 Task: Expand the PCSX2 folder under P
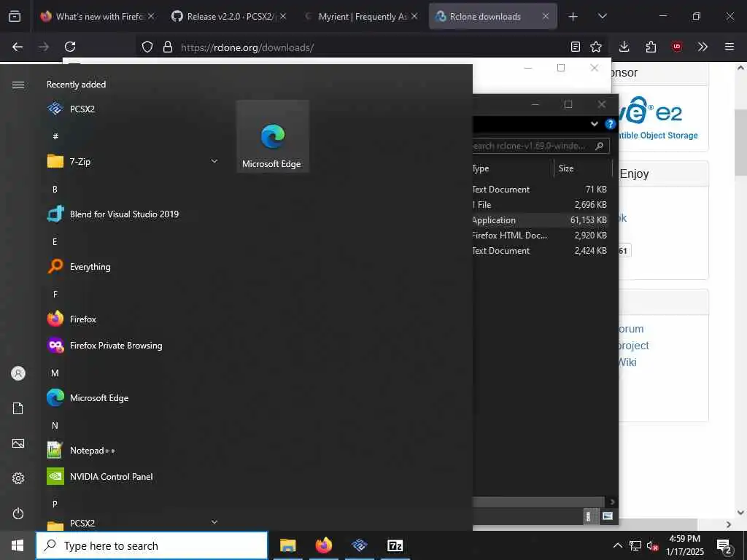(x=214, y=522)
